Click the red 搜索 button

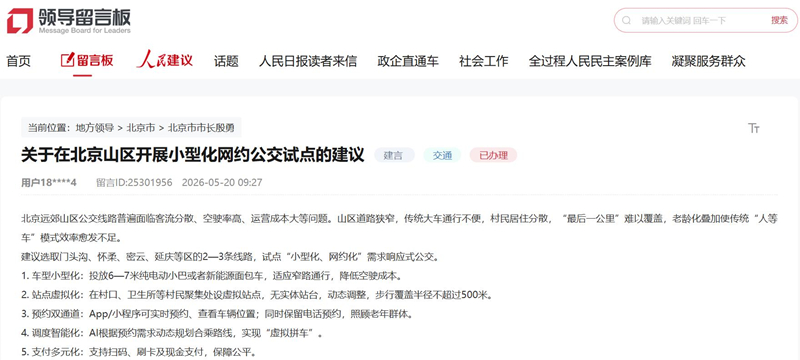point(779,20)
